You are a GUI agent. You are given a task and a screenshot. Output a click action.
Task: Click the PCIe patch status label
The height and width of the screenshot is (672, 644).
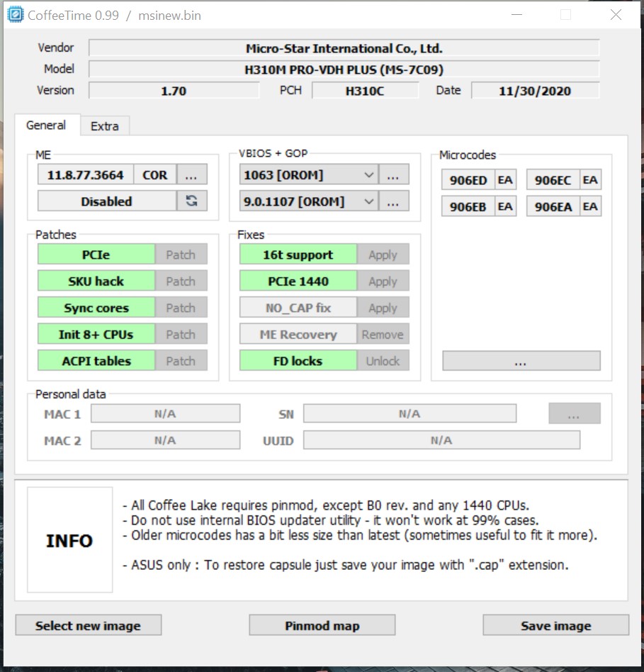[x=96, y=254]
